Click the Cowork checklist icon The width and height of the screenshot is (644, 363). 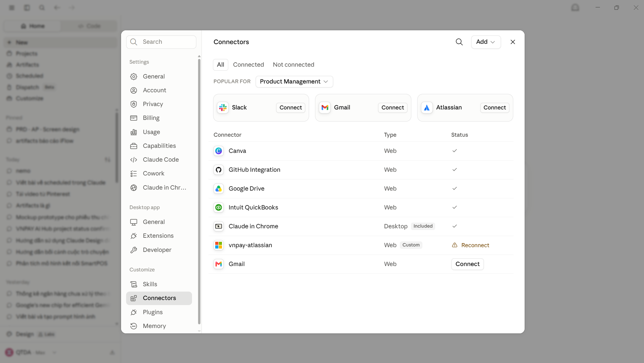134,173
